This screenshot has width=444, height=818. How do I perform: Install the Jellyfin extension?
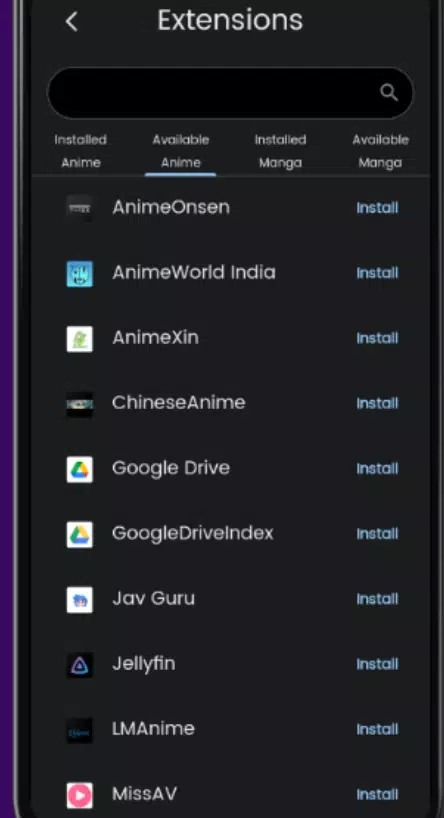(x=377, y=664)
